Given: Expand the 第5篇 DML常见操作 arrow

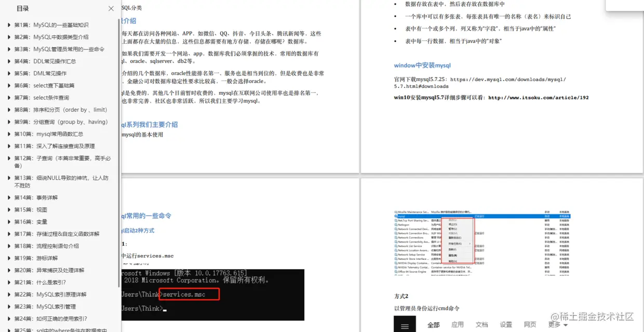Looking at the screenshot, I should pos(9,73).
